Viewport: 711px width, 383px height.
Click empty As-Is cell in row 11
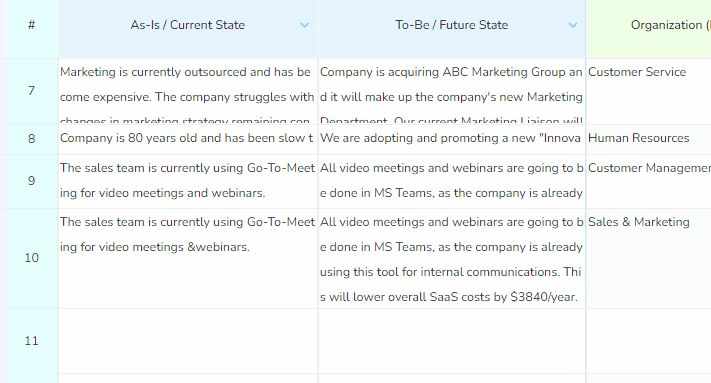pyautogui.click(x=188, y=341)
